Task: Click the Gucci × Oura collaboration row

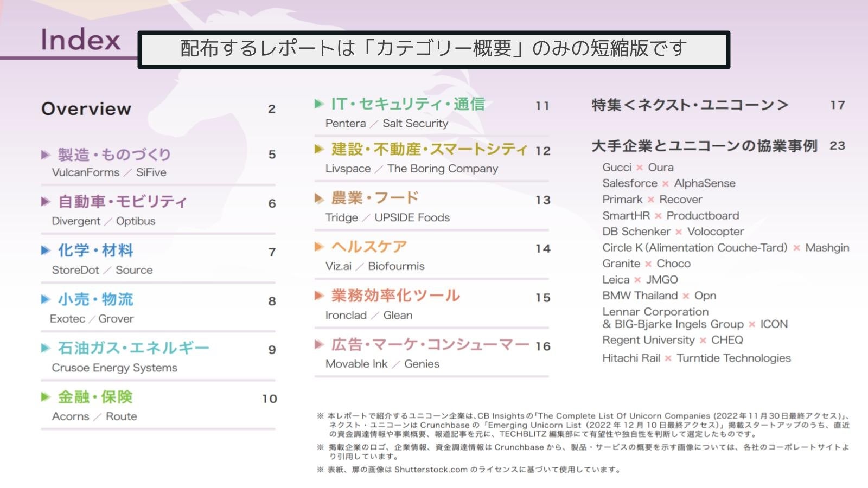Action: [x=638, y=168]
